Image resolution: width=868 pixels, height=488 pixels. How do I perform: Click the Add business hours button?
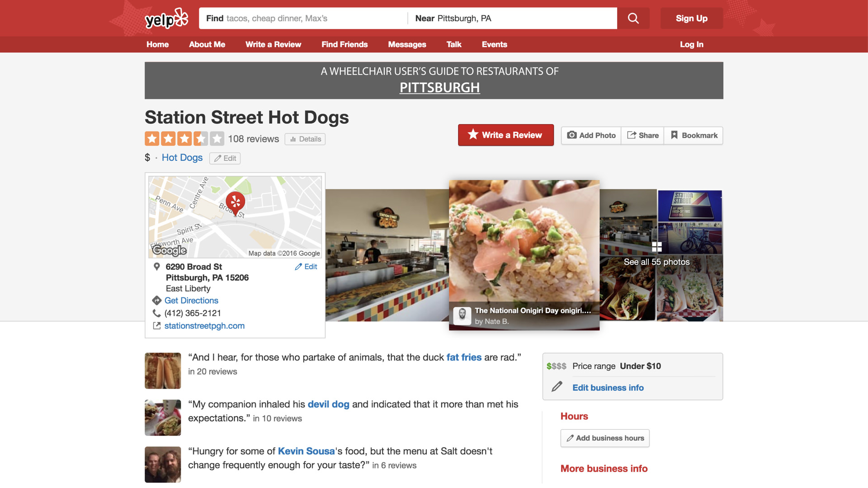tap(604, 438)
